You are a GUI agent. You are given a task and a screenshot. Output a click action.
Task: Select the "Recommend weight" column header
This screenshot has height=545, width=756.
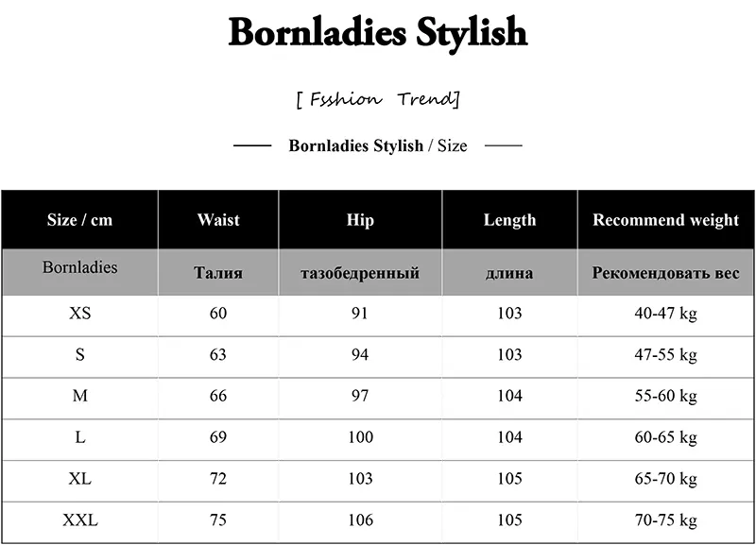[x=665, y=220]
